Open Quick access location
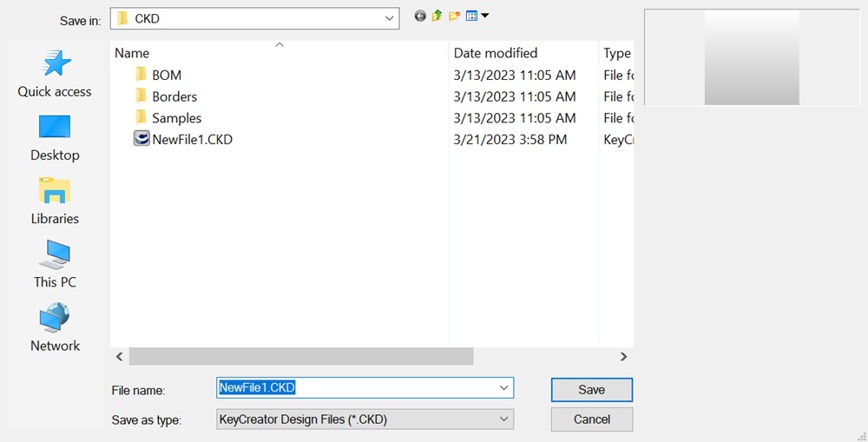 point(55,74)
